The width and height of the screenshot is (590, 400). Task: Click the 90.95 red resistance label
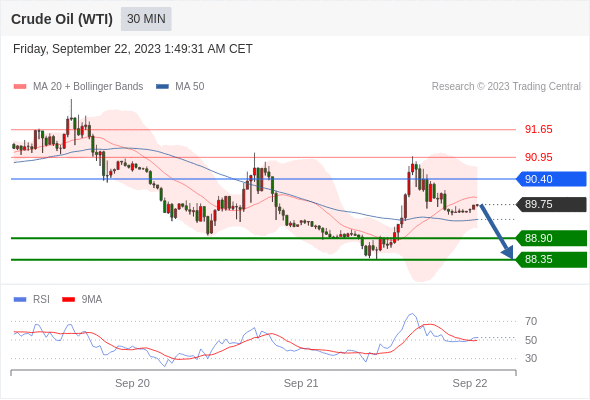pos(538,157)
